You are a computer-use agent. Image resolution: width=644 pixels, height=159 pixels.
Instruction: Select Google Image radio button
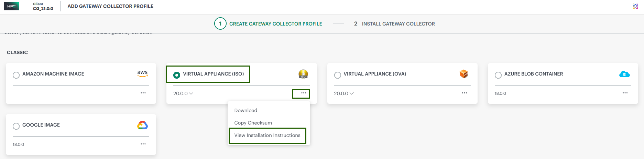16,126
